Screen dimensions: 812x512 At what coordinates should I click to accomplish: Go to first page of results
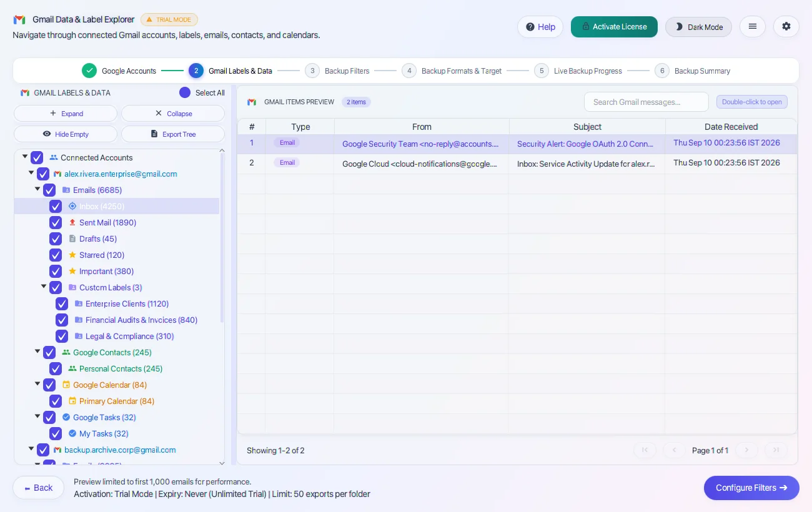click(x=645, y=450)
